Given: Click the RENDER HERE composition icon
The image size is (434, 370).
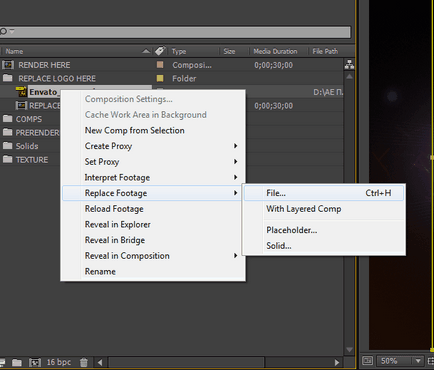Looking at the screenshot, I should pos(8,65).
